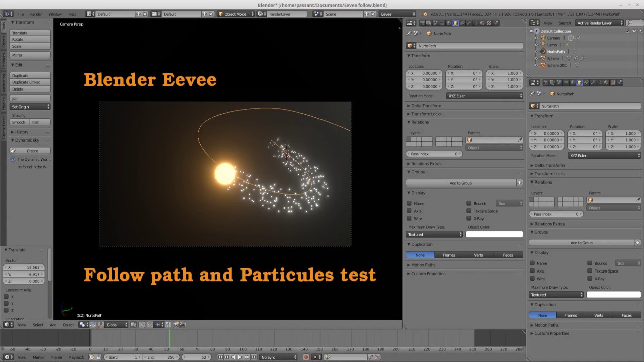Click the Delete button in Edit panel
Screen dimensions: 644x362
click(30, 89)
